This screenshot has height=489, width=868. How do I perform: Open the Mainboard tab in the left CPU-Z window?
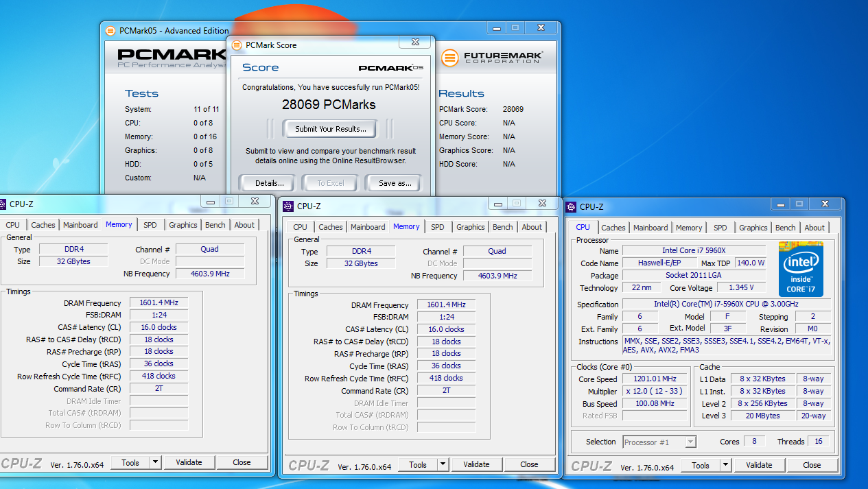(x=80, y=225)
